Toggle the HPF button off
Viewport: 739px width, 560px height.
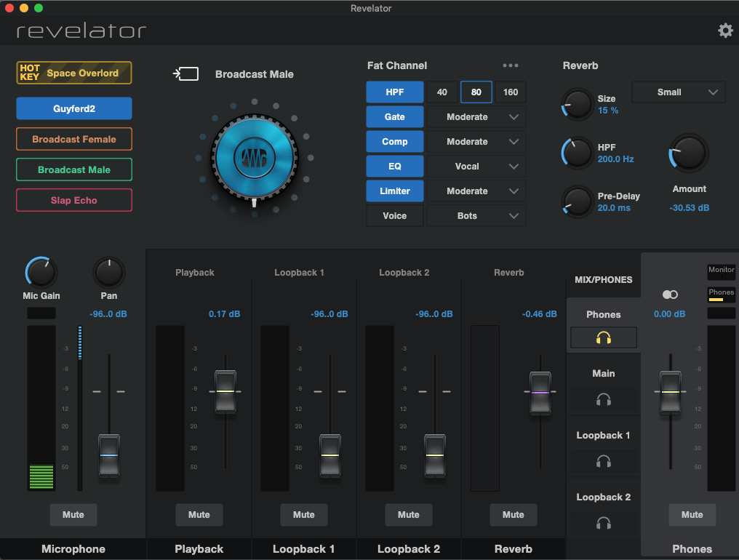(394, 92)
